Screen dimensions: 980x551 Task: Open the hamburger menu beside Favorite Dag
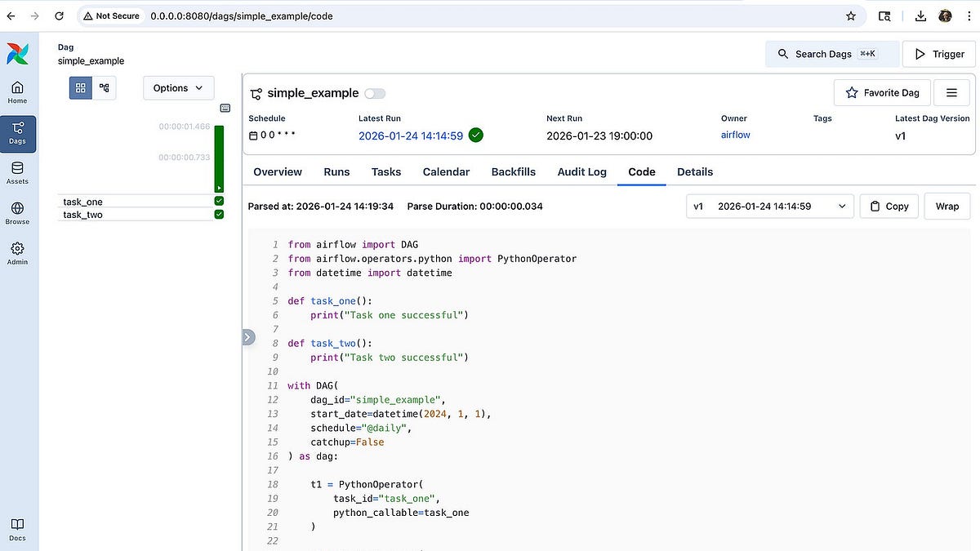click(x=951, y=92)
